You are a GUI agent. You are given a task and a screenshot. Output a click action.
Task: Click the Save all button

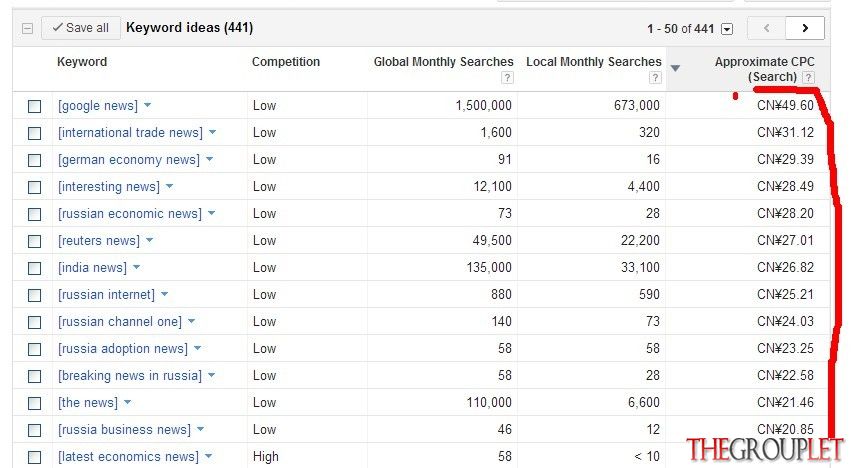coord(81,28)
